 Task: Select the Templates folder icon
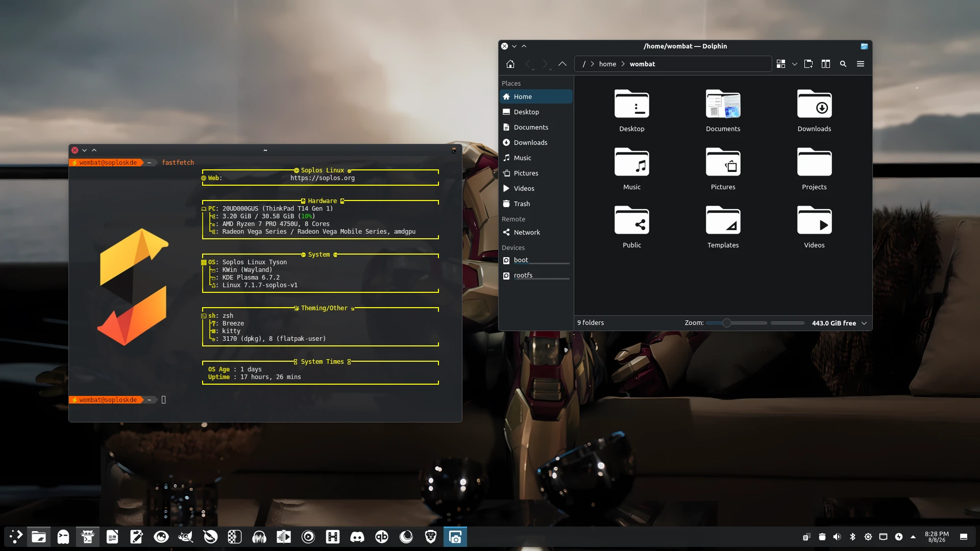(x=723, y=220)
